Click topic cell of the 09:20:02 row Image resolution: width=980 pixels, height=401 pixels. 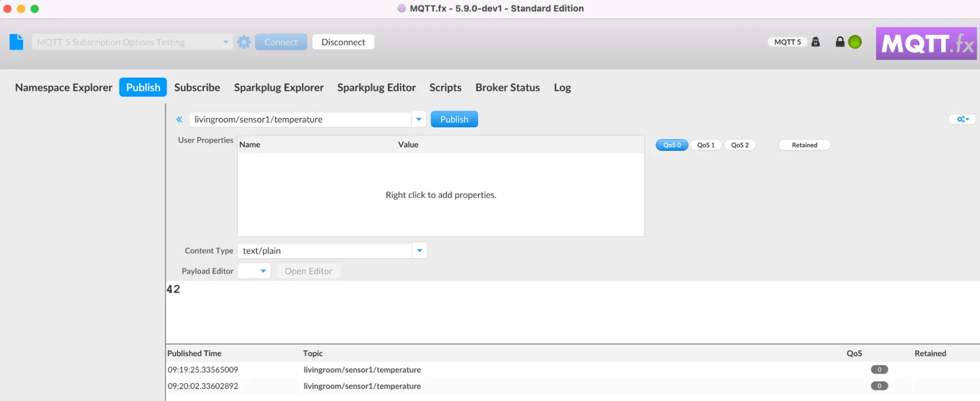click(362, 386)
